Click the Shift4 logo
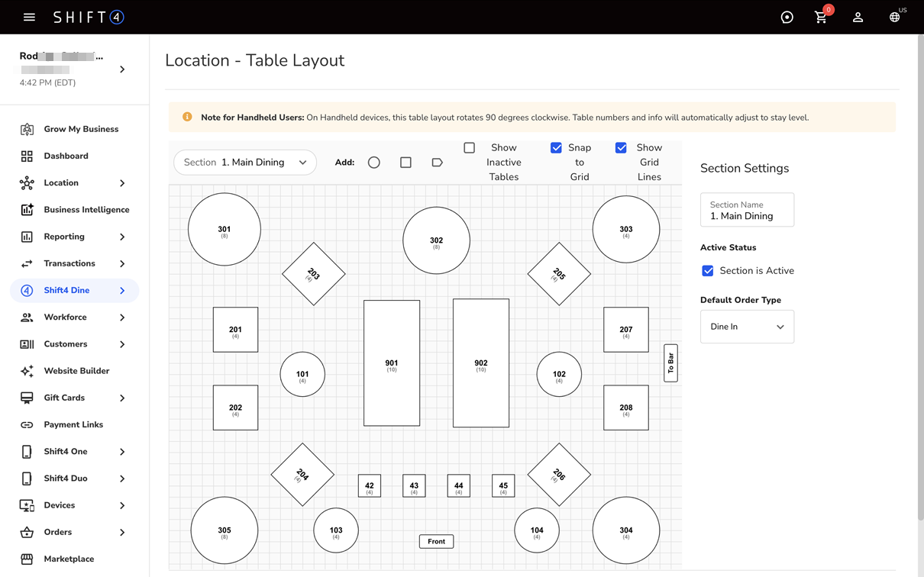Image resolution: width=924 pixels, height=577 pixels. pos(89,17)
